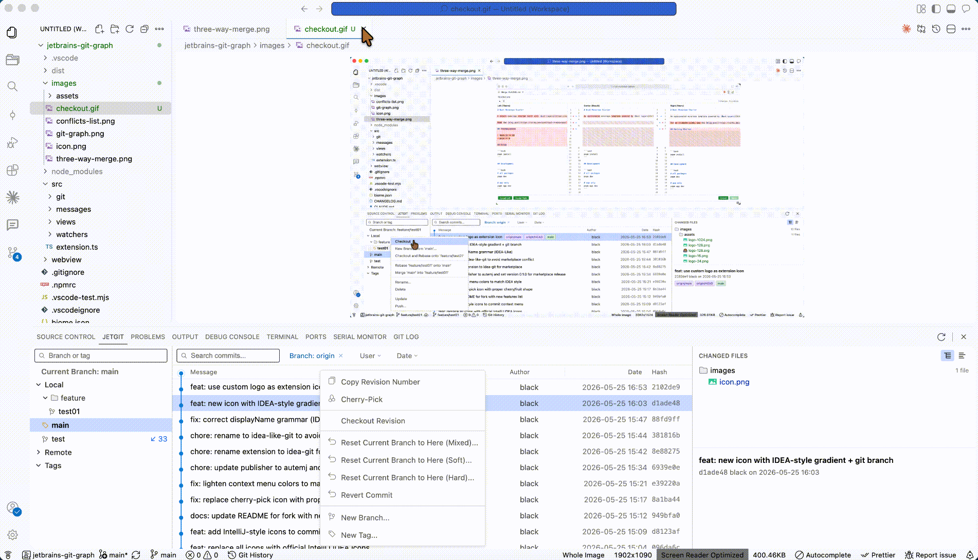Choose Revert Commit from context menu
The height and width of the screenshot is (560, 978).
tap(403, 495)
